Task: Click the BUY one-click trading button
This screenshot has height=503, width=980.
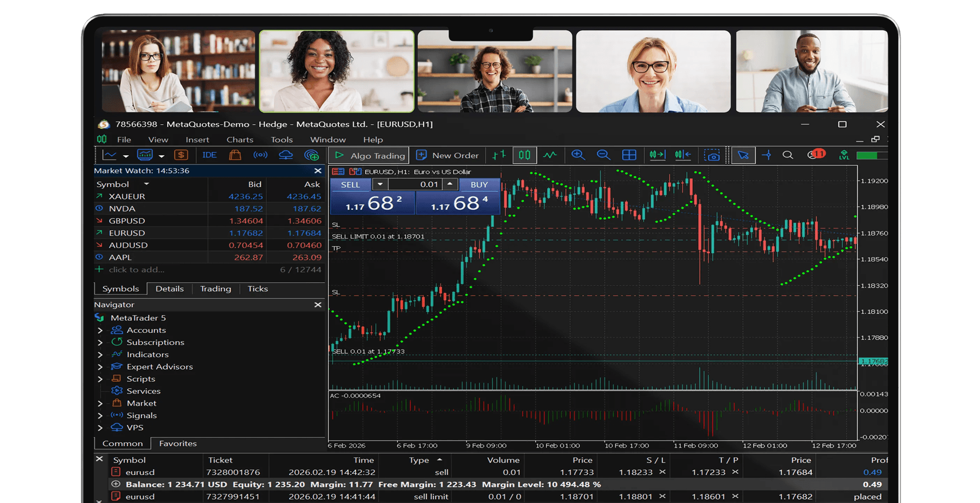Action: (x=479, y=184)
